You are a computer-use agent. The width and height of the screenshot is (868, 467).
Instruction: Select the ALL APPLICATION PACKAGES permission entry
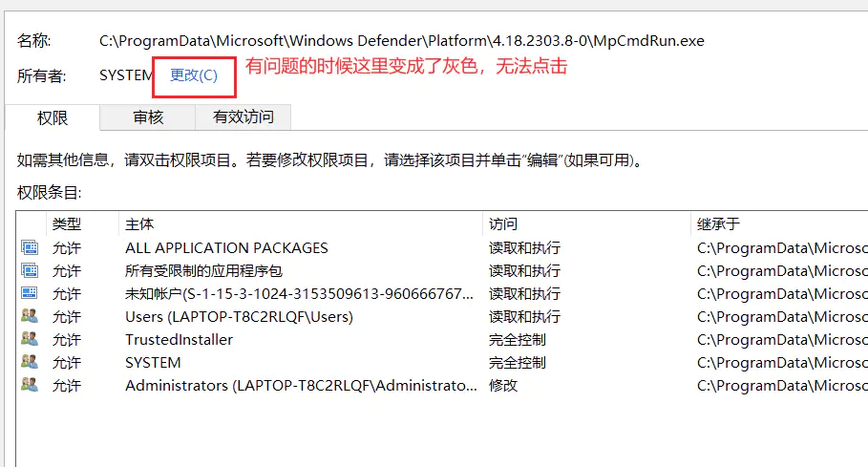pyautogui.click(x=442, y=248)
